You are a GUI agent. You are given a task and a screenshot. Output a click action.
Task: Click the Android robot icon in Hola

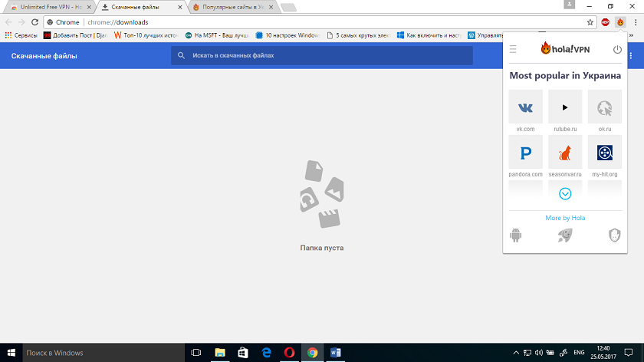click(515, 235)
